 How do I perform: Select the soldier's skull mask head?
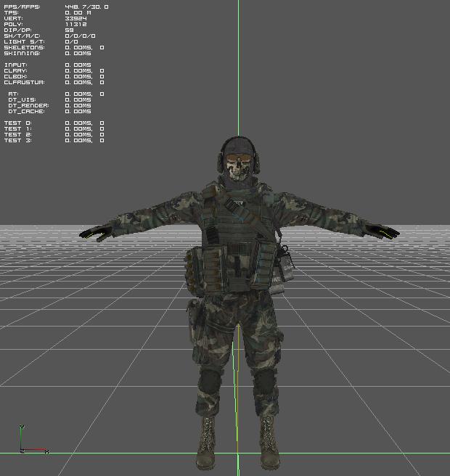click(238, 159)
